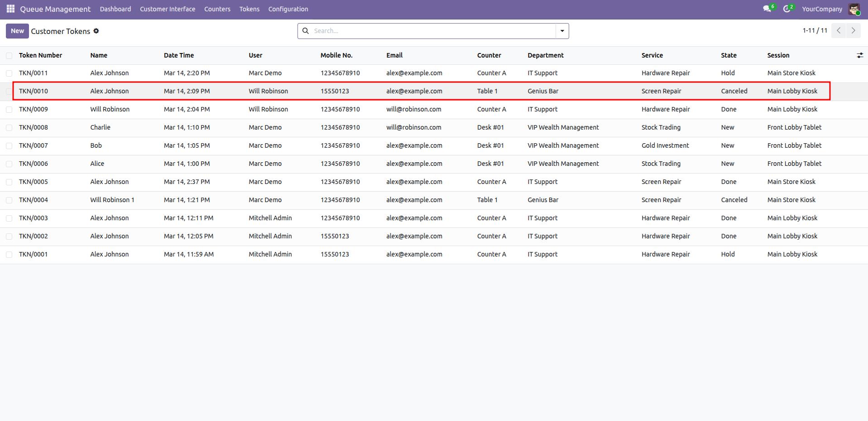The height and width of the screenshot is (421, 868).
Task: Click name Bob in TKN/0007 row
Action: tap(96, 145)
